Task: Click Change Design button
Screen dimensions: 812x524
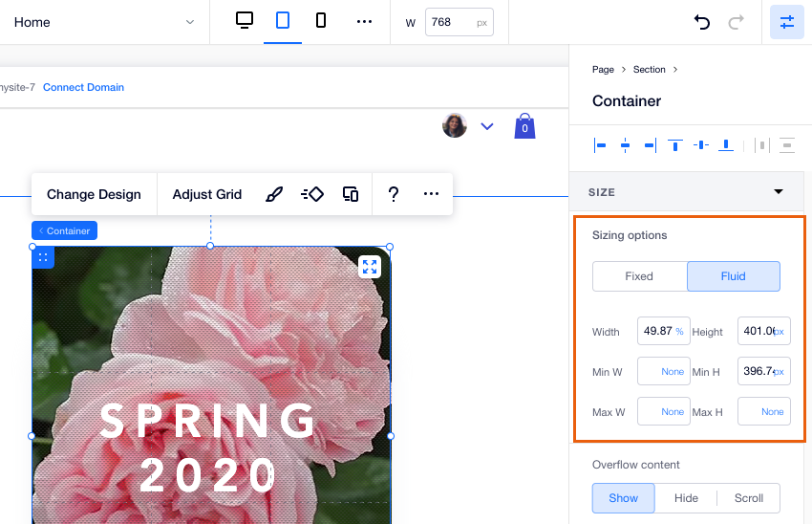Action: click(x=94, y=194)
